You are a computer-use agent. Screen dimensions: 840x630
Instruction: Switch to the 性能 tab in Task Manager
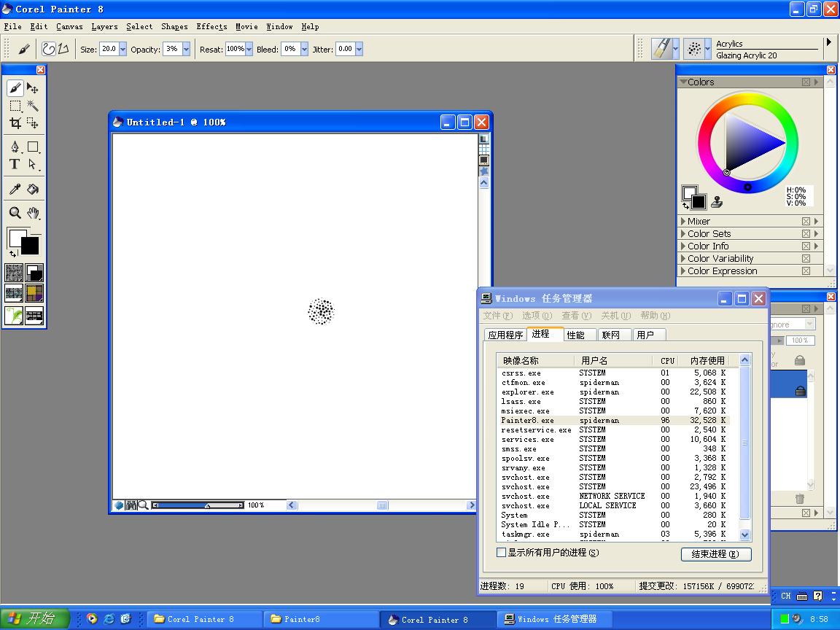[x=576, y=335]
